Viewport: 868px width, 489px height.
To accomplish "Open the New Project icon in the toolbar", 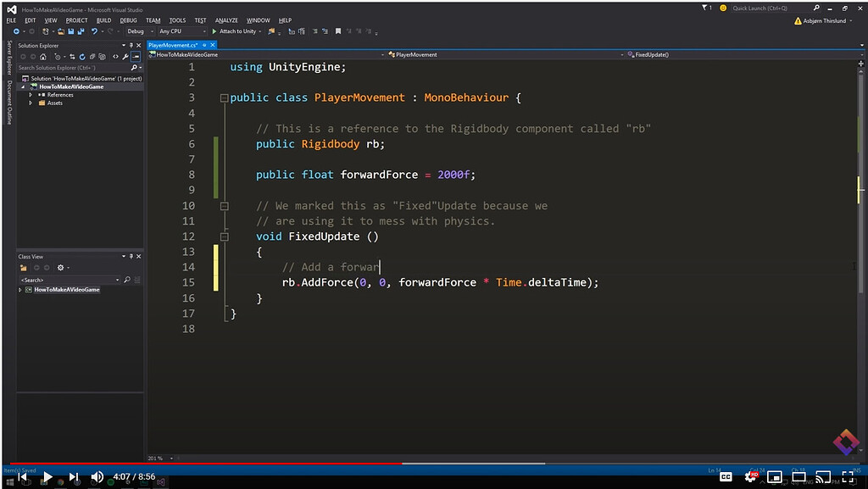I will (46, 31).
